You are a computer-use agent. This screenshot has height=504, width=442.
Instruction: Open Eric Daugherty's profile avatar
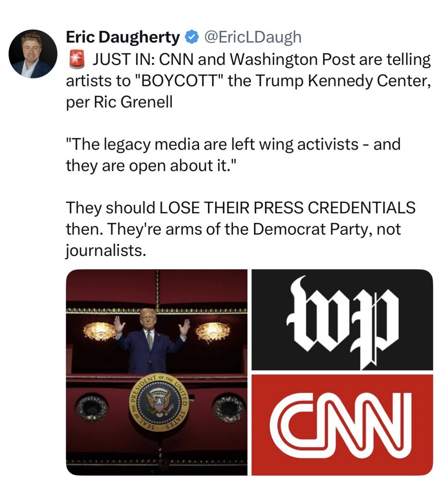point(33,54)
